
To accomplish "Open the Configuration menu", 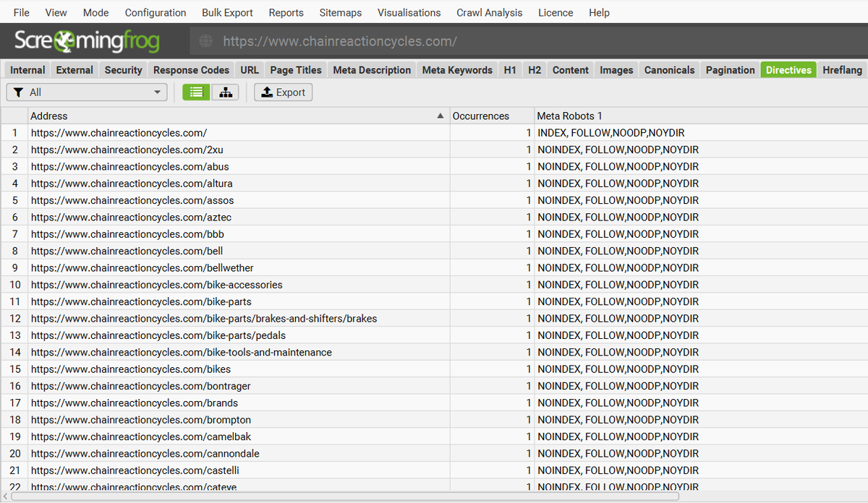I will pos(156,12).
